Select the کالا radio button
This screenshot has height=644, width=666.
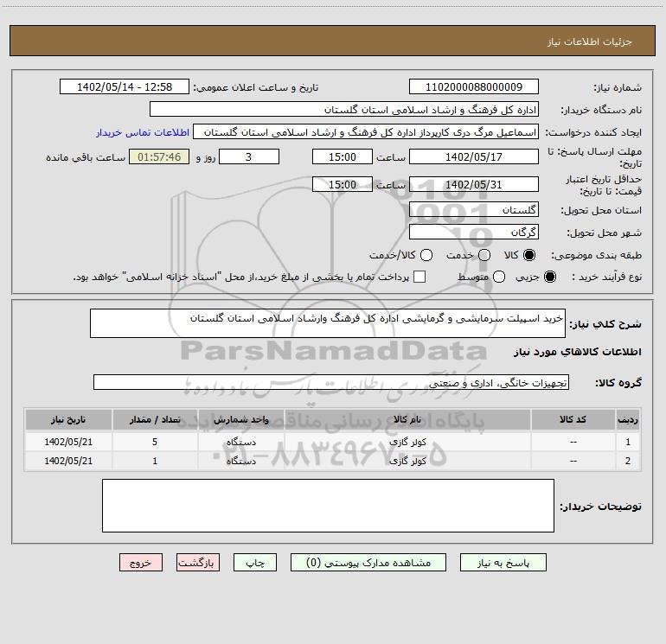coord(529,255)
